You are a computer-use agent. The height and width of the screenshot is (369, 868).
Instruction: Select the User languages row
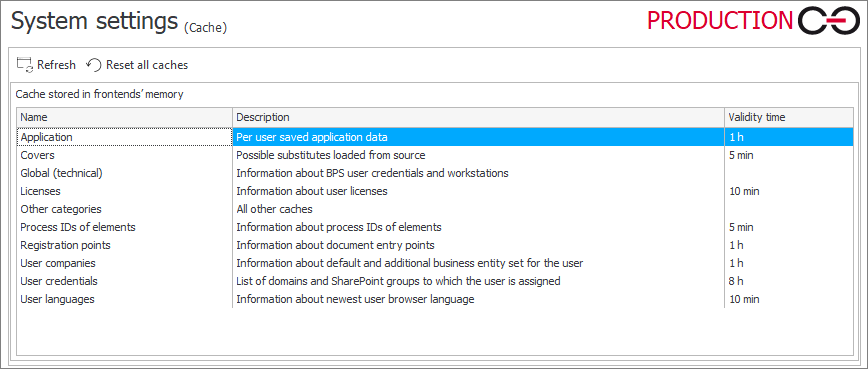tap(435, 299)
